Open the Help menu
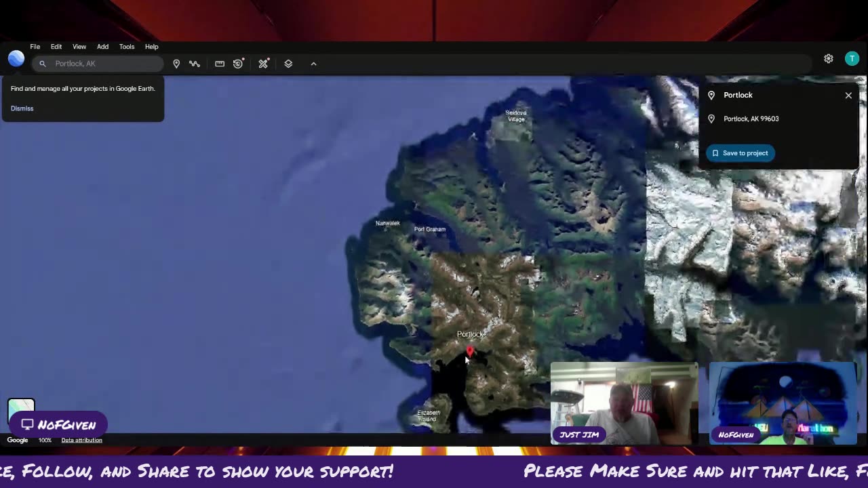Image resolution: width=868 pixels, height=488 pixels. coord(151,47)
